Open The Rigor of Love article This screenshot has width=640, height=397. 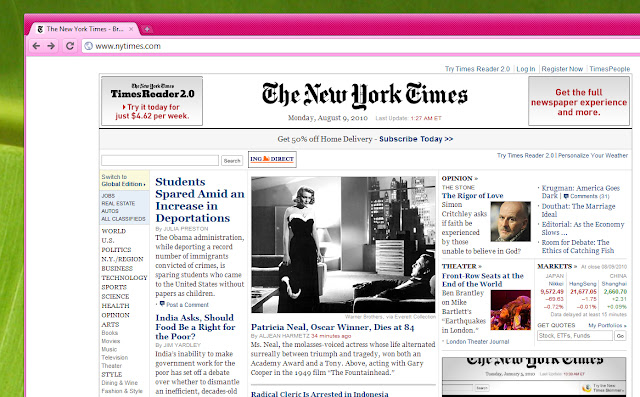pyautogui.click(x=472, y=195)
